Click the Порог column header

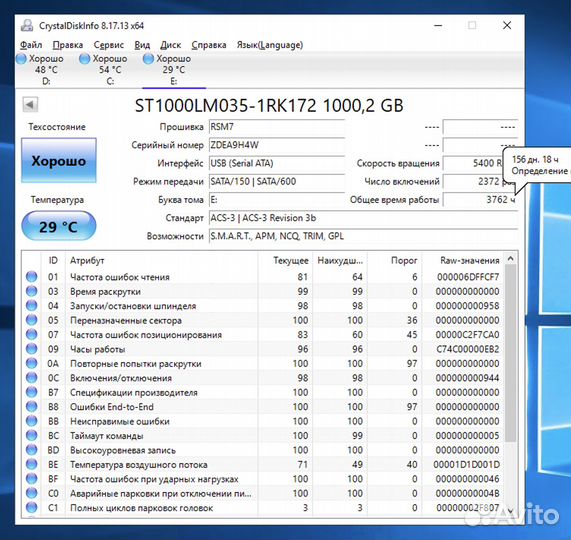click(394, 260)
